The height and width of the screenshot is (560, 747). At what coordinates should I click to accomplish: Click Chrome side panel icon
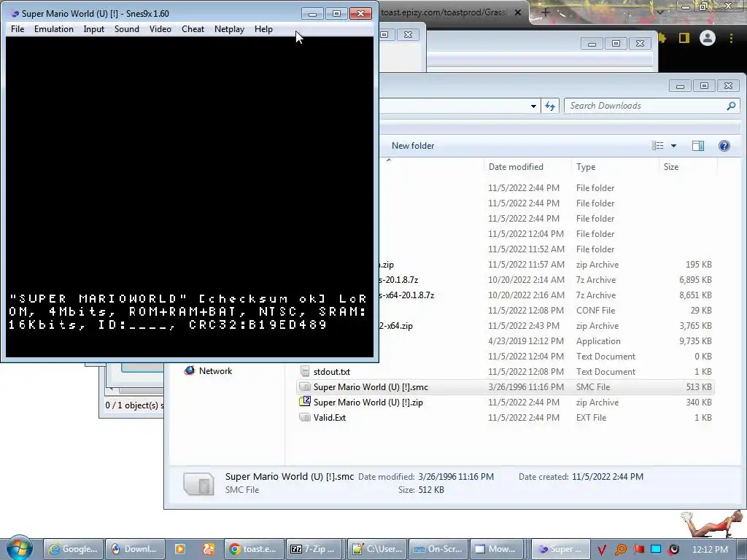tap(684, 38)
